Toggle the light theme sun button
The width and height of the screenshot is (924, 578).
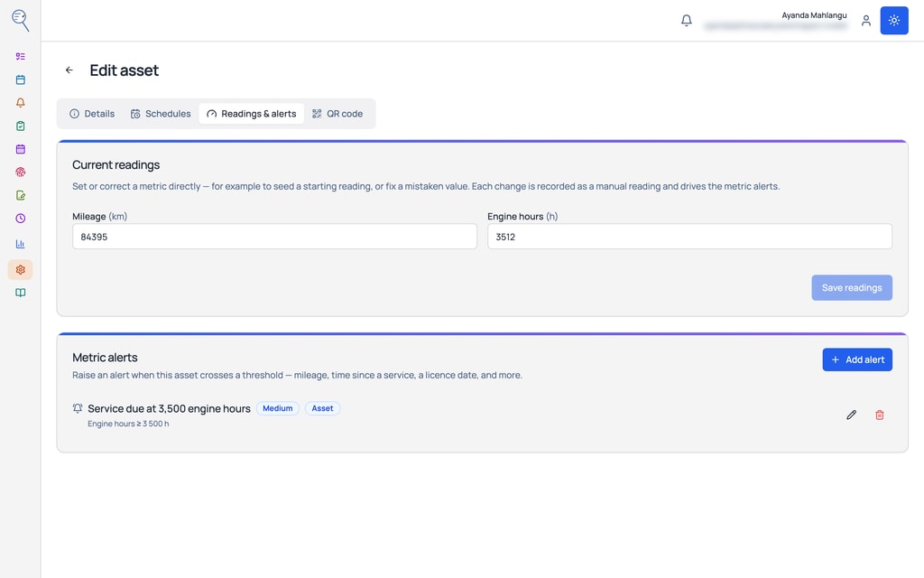(x=894, y=21)
